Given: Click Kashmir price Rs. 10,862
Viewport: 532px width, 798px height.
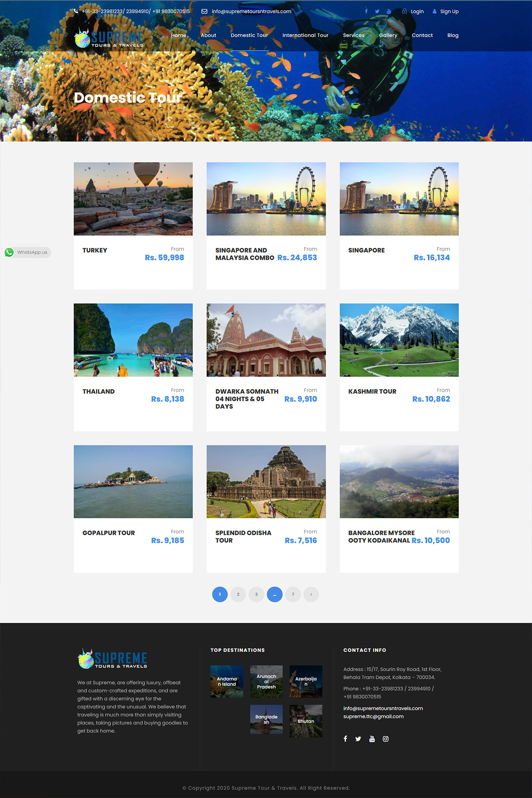Looking at the screenshot, I should click(431, 399).
